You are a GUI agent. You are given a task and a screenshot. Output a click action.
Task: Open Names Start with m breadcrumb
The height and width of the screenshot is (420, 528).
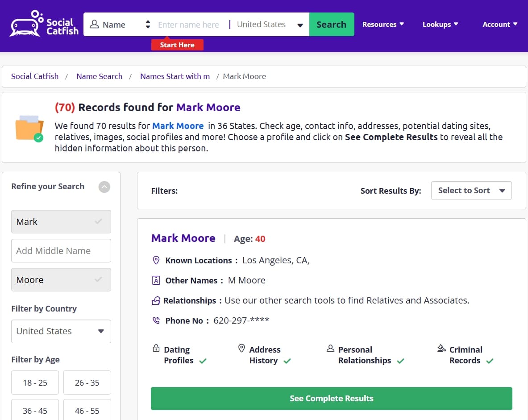(x=175, y=76)
